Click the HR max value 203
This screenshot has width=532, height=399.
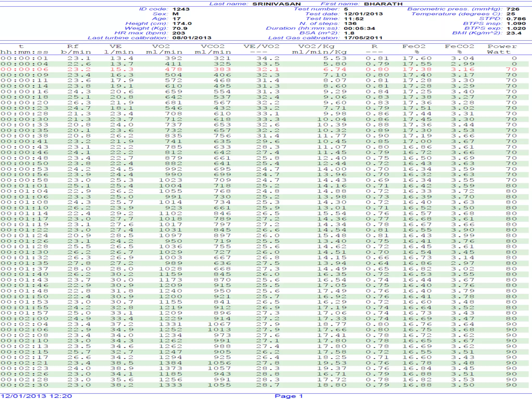(x=179, y=33)
